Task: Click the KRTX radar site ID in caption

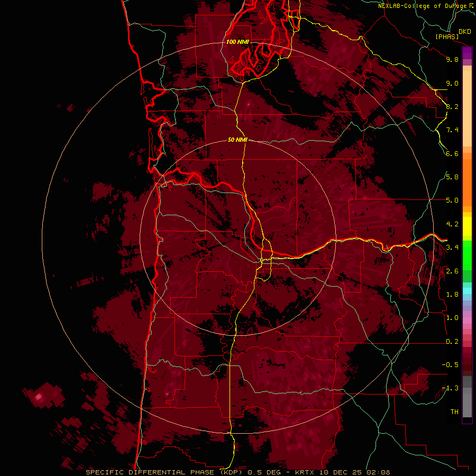Action: point(305,472)
